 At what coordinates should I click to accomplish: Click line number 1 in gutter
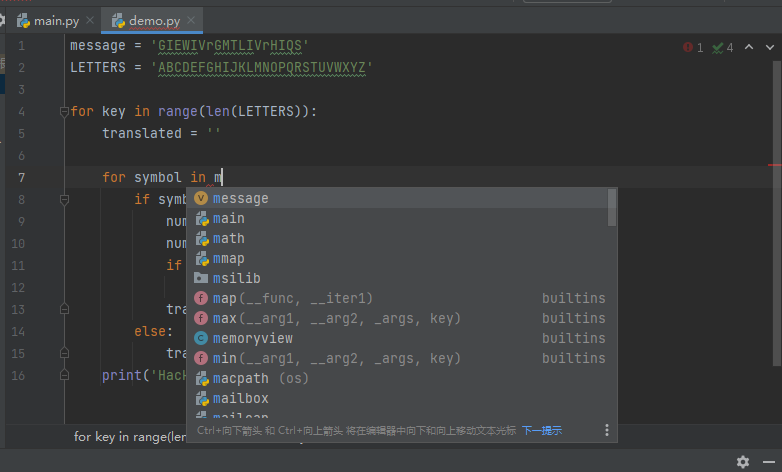21,46
